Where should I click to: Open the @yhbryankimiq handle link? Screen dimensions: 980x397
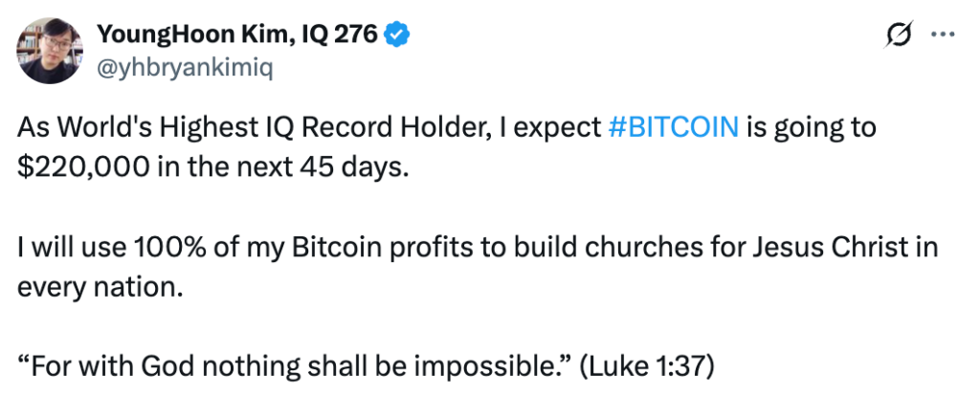170,66
